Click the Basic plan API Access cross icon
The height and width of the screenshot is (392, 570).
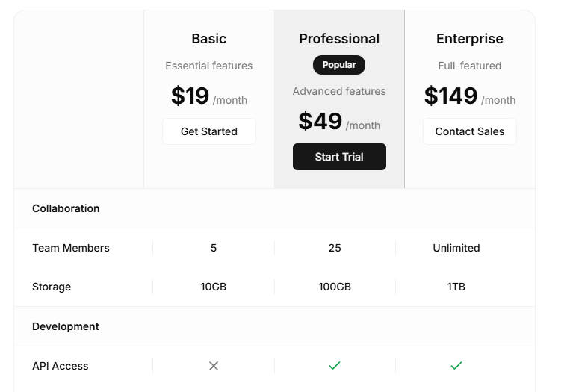tap(214, 366)
